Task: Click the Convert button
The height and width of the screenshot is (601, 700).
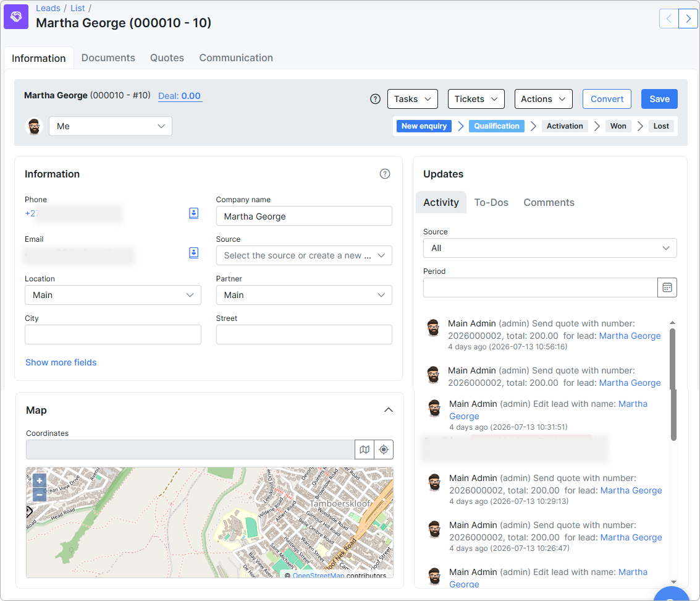Action: (607, 99)
